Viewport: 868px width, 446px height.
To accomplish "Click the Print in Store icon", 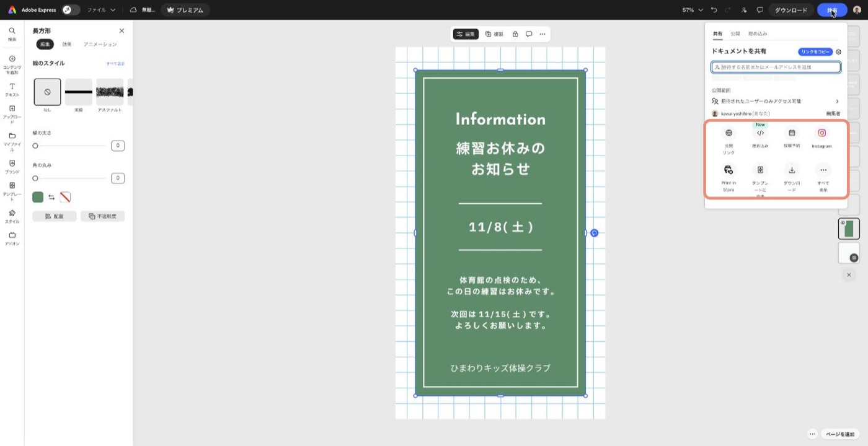I will click(x=728, y=170).
